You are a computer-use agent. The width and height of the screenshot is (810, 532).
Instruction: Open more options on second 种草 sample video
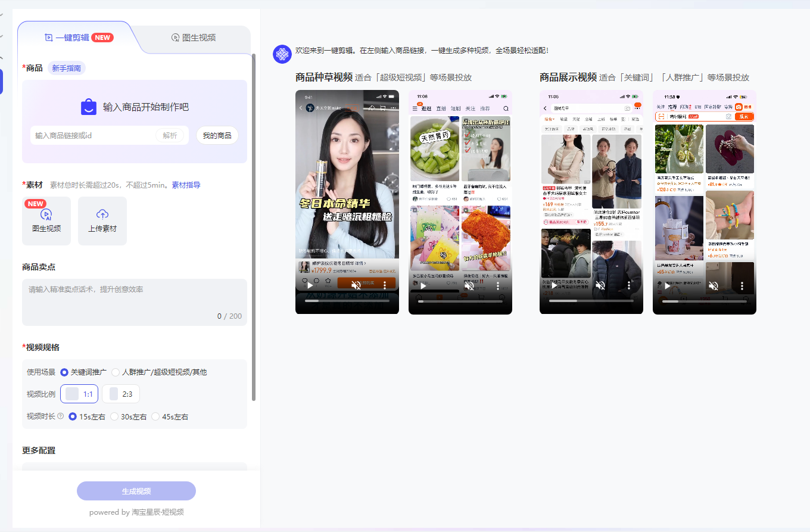498,285
